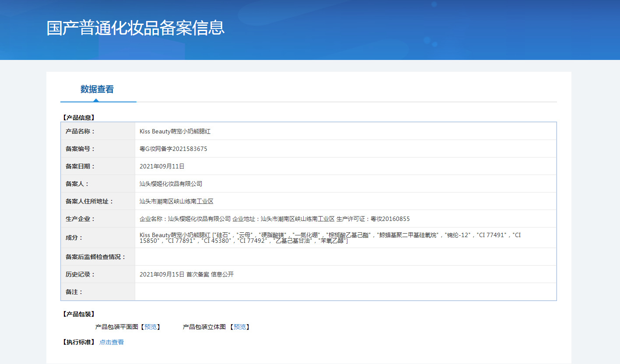Click the 历史记录 row label
The width and height of the screenshot is (620, 364).
pos(80,274)
